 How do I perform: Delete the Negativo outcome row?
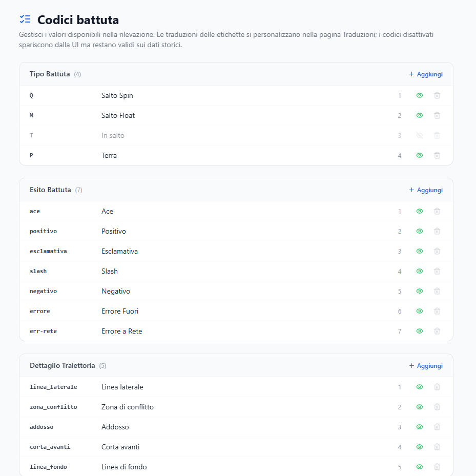[x=437, y=292]
